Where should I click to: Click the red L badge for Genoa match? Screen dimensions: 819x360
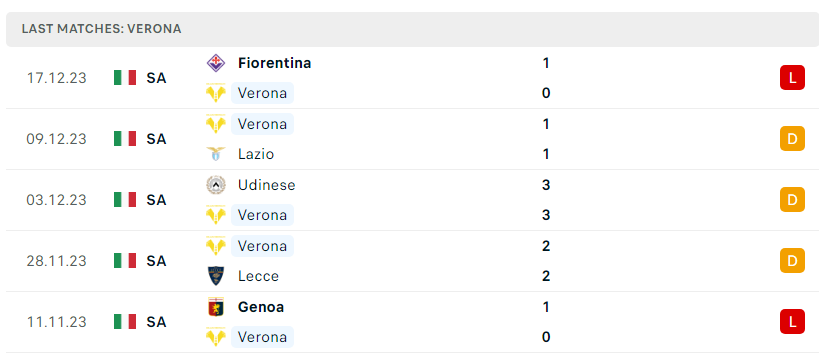point(792,322)
